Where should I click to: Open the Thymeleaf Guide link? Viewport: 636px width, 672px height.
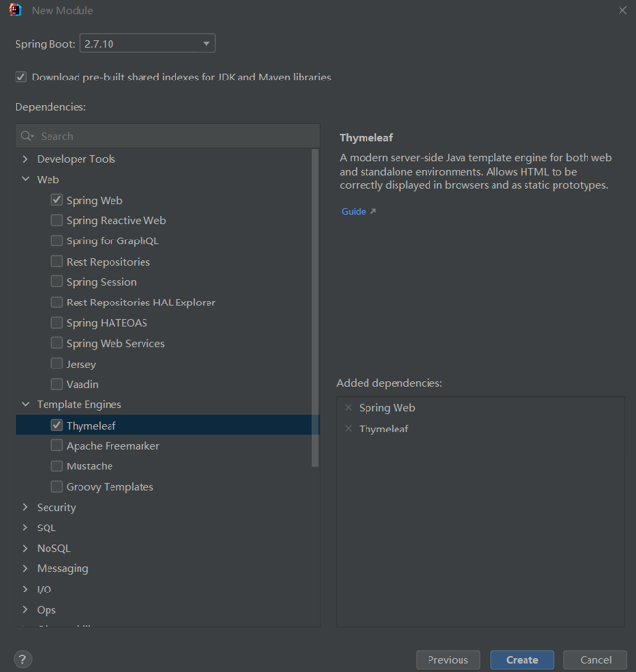point(353,212)
